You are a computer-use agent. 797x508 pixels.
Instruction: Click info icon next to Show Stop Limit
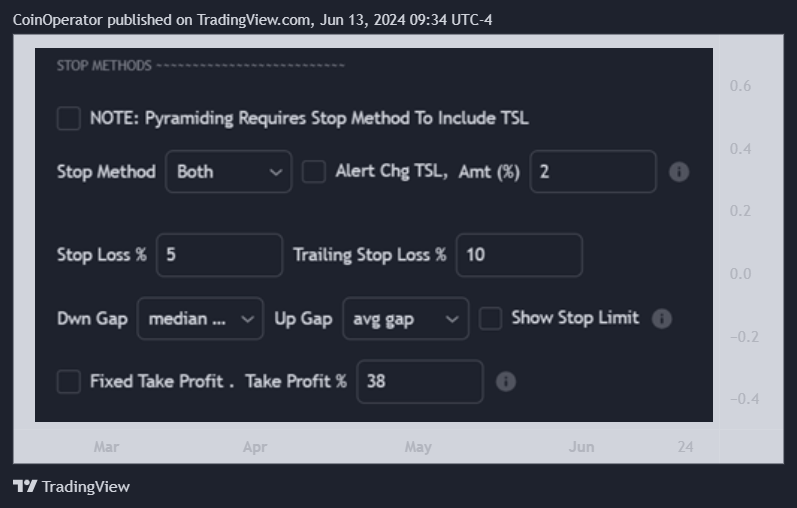click(661, 319)
